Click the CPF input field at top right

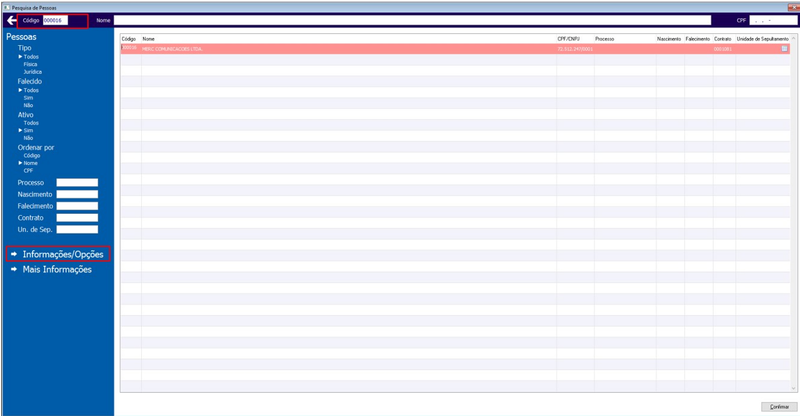[x=772, y=20]
